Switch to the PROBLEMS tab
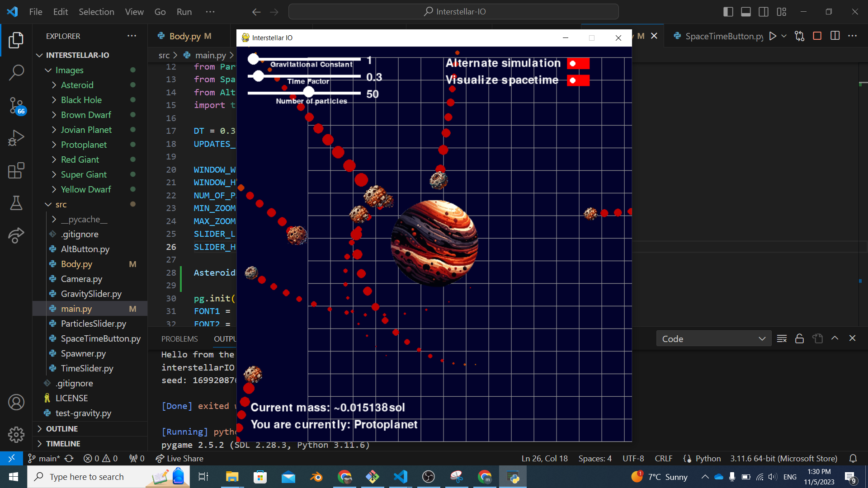Screen dimensions: 868x488 [179, 339]
